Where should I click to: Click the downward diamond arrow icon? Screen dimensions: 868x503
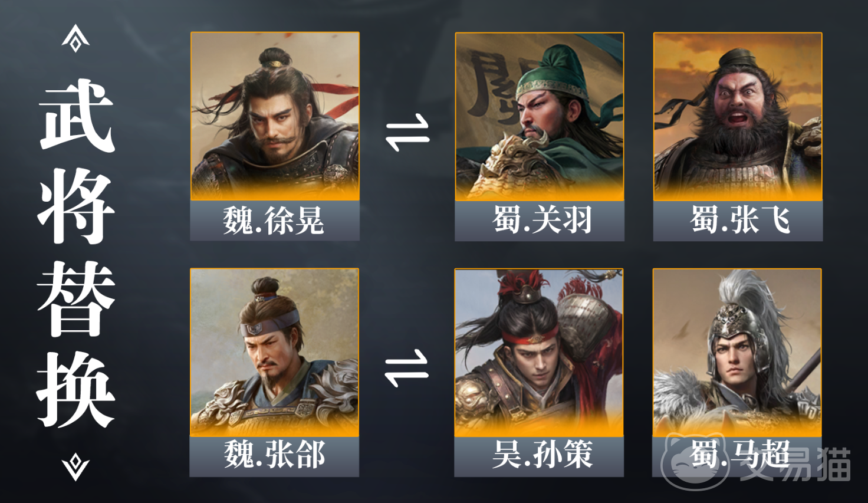click(75, 466)
